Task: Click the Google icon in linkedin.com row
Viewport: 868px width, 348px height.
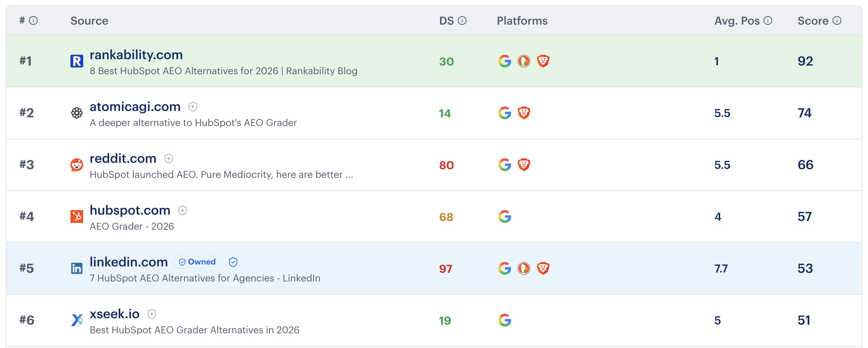Action: 504,268
